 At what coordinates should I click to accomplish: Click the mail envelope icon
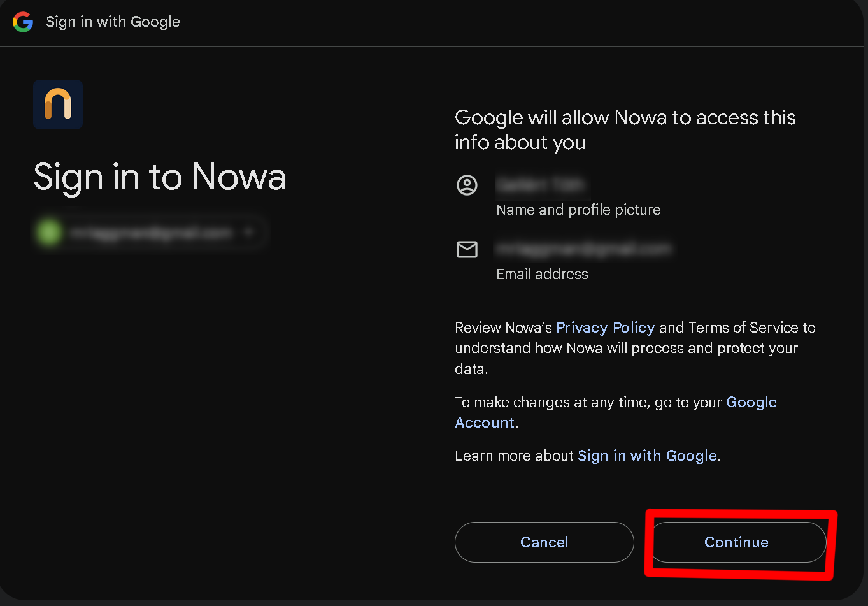tap(467, 249)
